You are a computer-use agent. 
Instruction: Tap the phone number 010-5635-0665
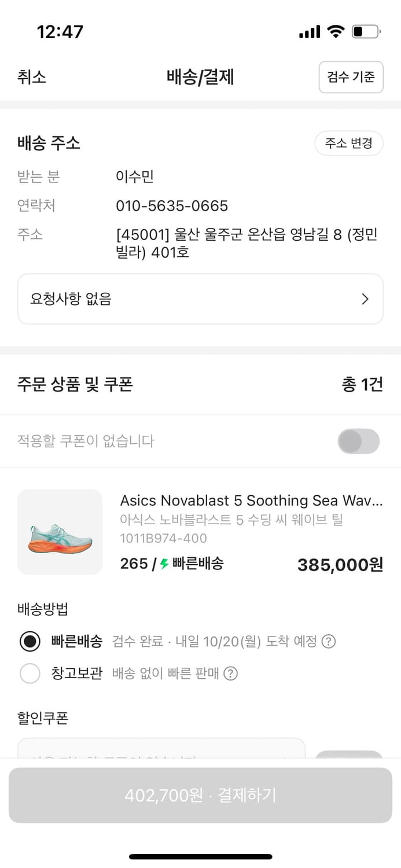(x=172, y=206)
